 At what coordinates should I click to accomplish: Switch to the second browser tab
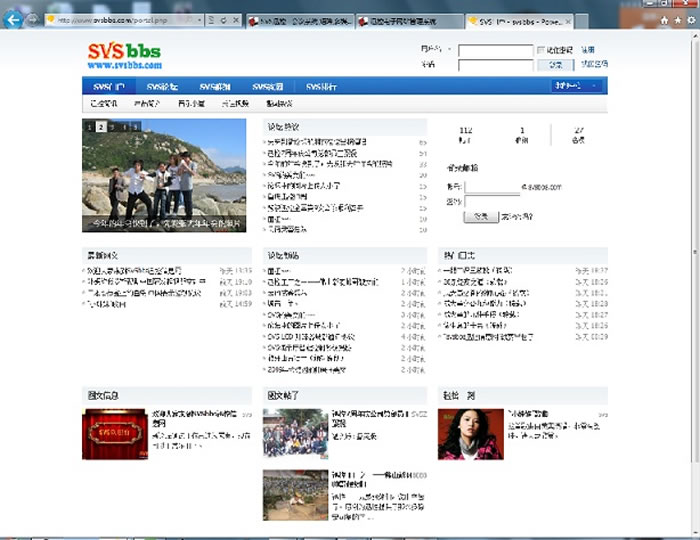pyautogui.click(x=299, y=20)
